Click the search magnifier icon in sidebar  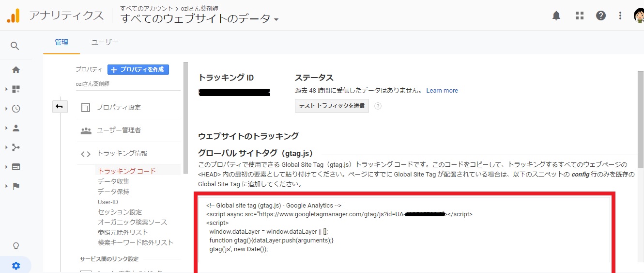coord(15,46)
